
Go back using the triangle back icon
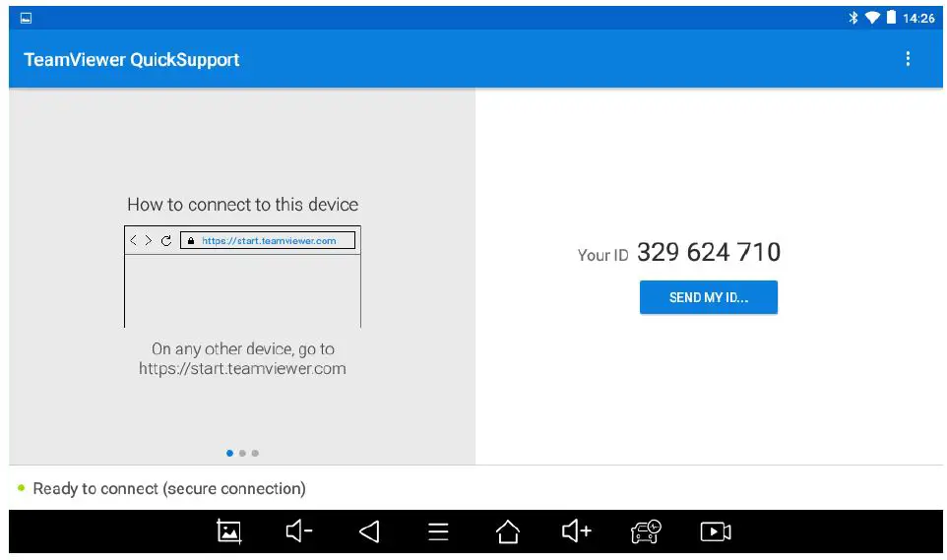(x=369, y=531)
